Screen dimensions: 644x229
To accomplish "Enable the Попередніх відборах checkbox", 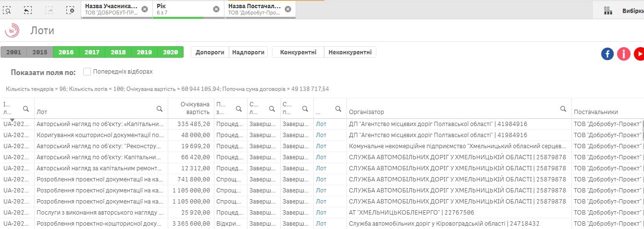I will click(87, 72).
